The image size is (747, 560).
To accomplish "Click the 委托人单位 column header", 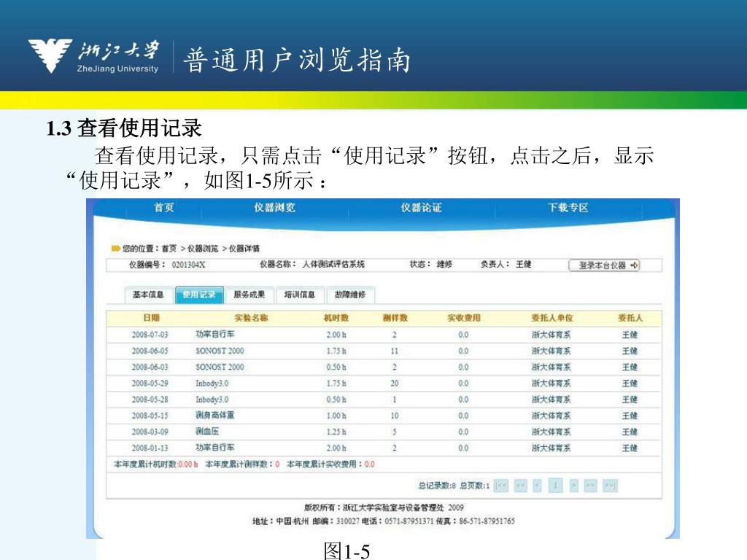I will pyautogui.click(x=552, y=318).
